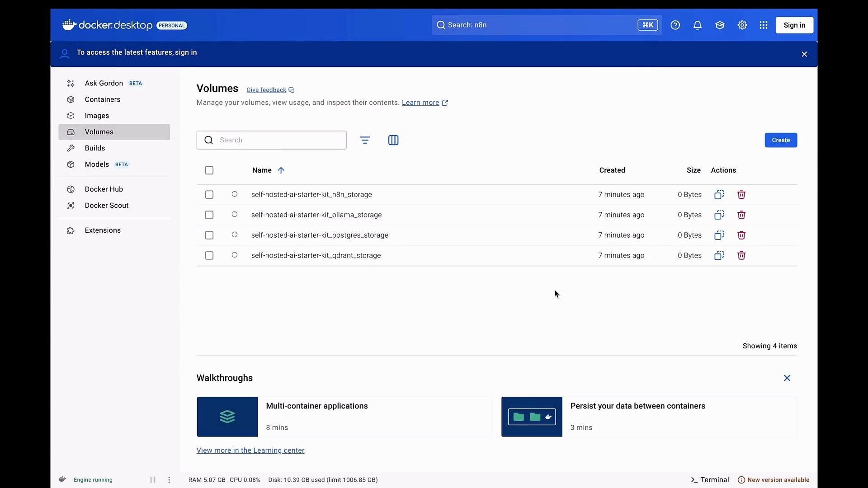Open self-hosted-ai-starter-kit_n8n_storage volume name
This screenshot has width=868, height=488.
pyautogui.click(x=311, y=195)
